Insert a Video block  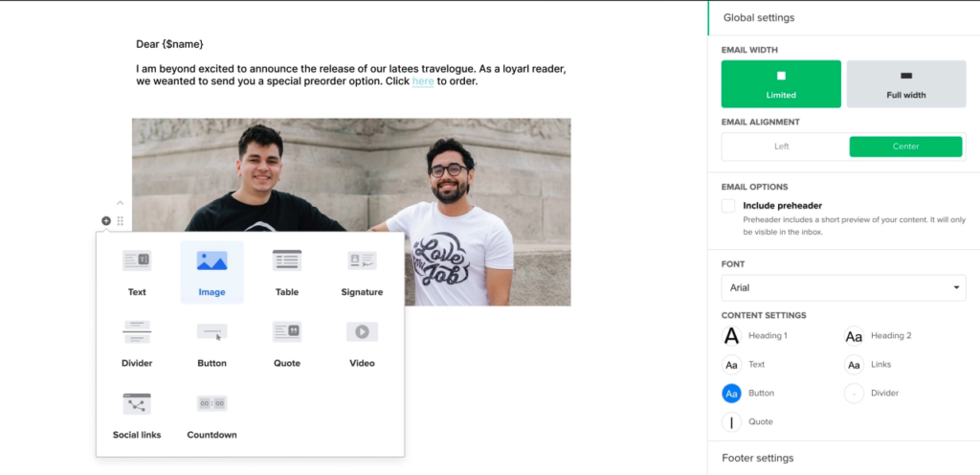(362, 344)
